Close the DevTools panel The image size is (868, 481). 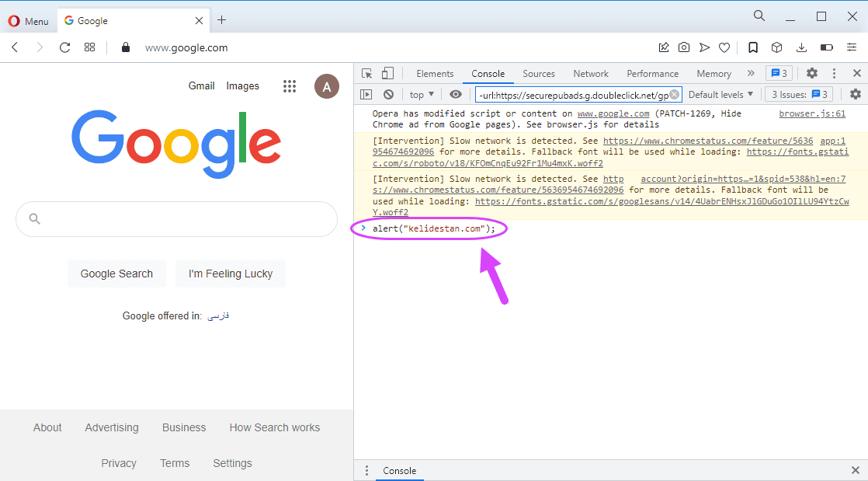(856, 73)
